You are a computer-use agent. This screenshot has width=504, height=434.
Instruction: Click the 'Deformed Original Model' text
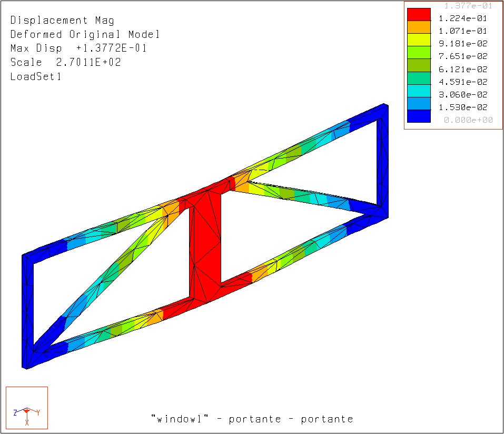coord(85,34)
